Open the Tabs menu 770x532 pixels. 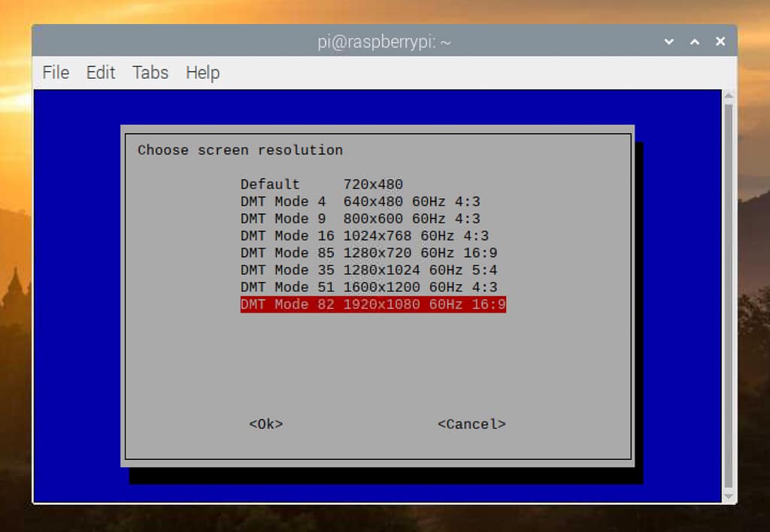(x=150, y=72)
